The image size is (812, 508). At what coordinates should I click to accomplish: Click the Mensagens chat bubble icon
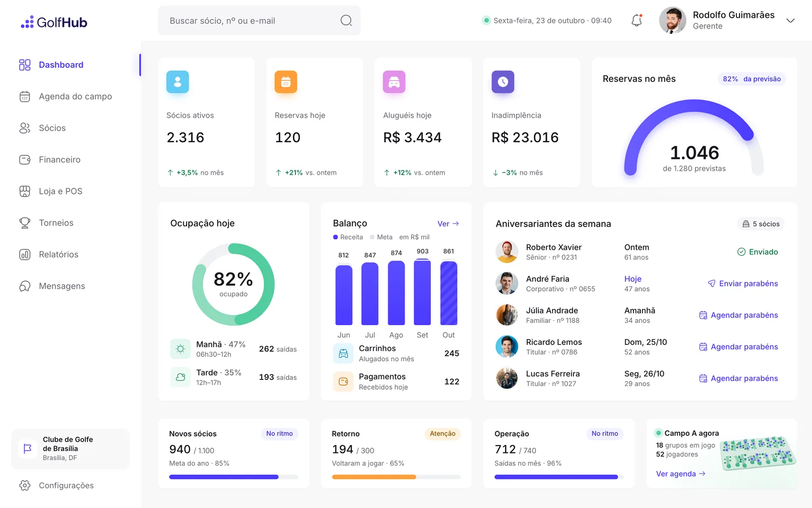click(25, 286)
